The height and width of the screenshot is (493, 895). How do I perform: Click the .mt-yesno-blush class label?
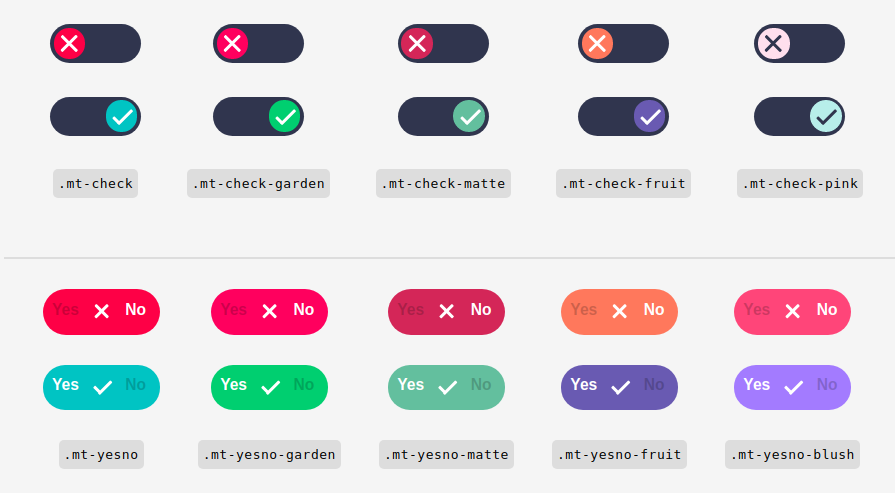(792, 455)
